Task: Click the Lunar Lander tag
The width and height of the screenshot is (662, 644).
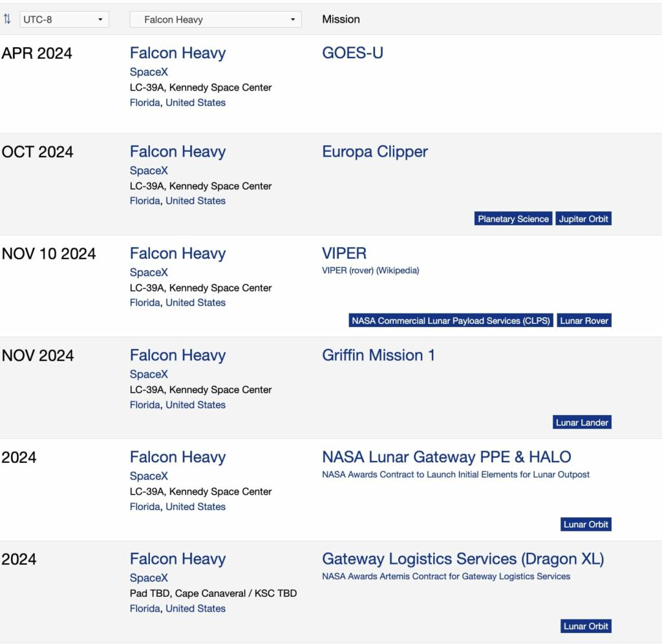Action: 582,423
